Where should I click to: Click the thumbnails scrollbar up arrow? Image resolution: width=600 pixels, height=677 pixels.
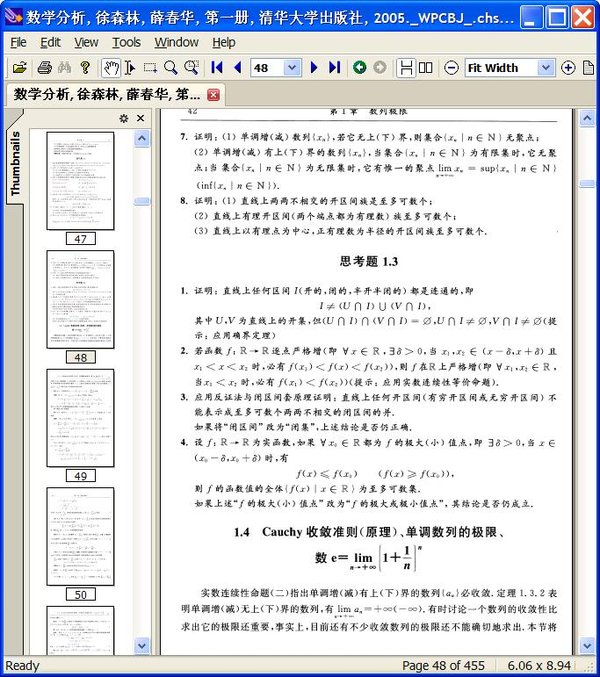coord(142,139)
